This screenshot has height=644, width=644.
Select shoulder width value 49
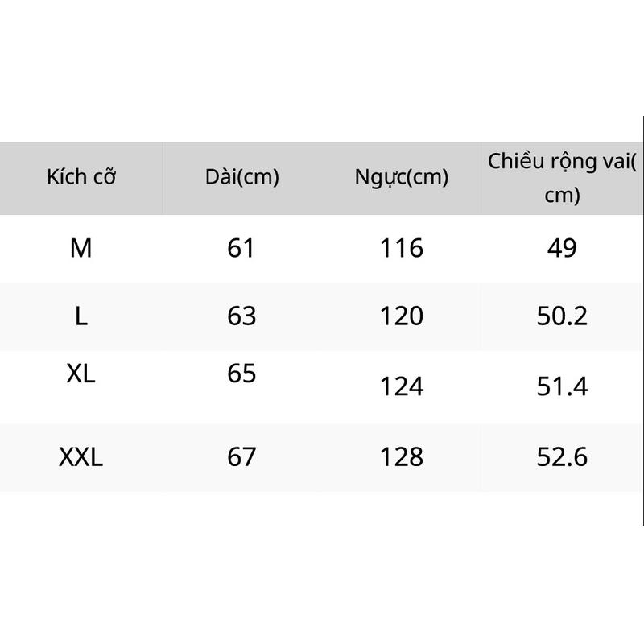click(562, 248)
